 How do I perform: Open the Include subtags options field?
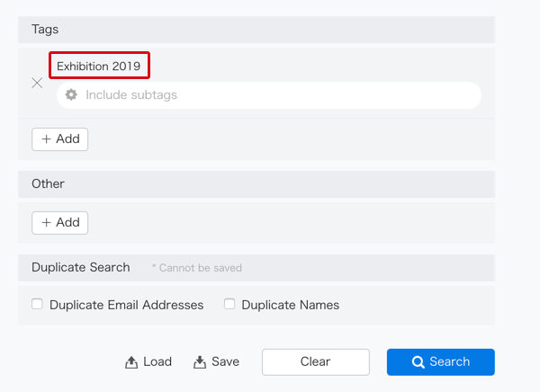[x=269, y=95]
